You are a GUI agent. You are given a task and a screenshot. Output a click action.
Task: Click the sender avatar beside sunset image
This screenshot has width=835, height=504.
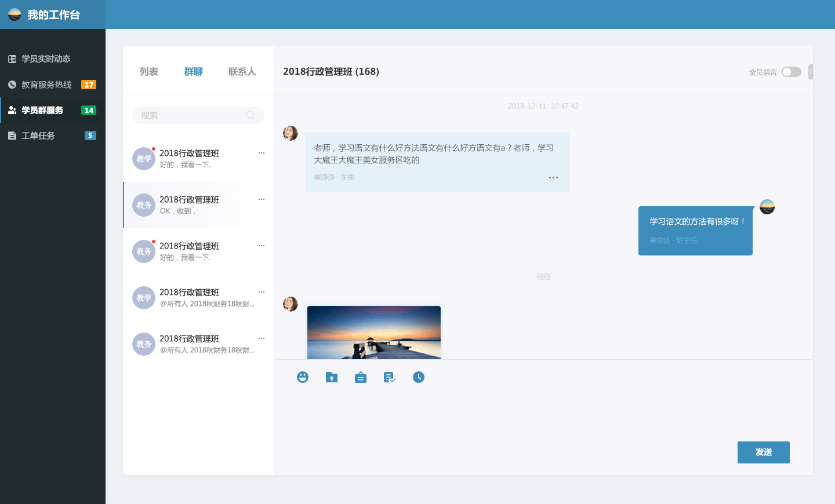point(291,304)
